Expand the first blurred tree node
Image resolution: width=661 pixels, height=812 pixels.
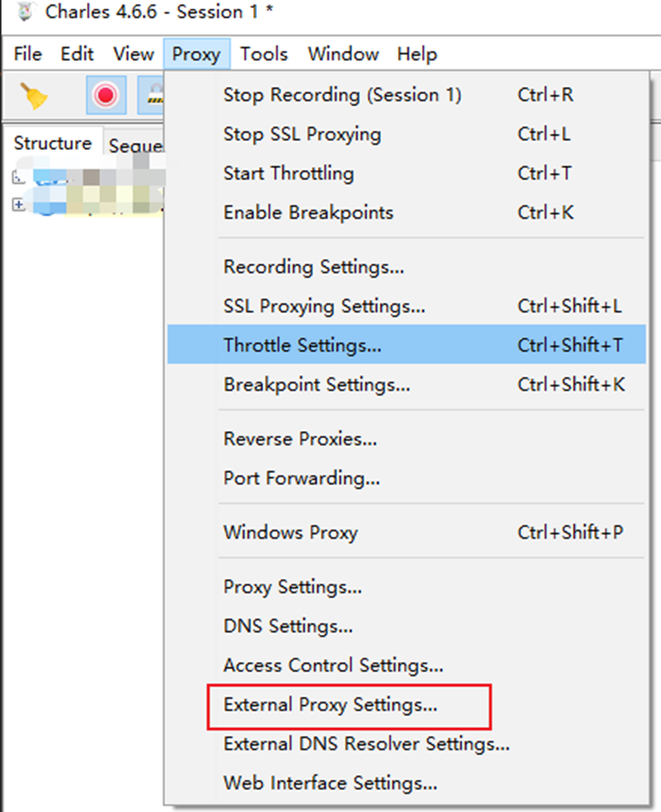[18, 178]
